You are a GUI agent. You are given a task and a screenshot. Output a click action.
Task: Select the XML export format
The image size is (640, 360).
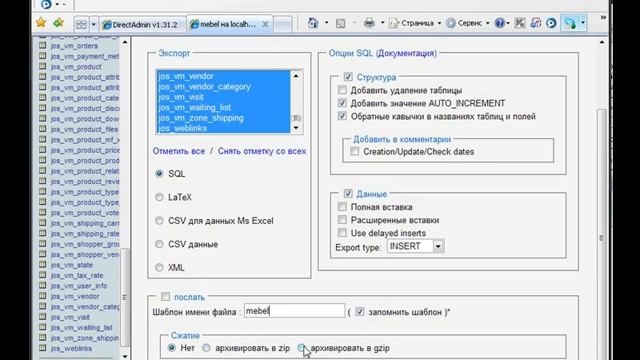point(159,268)
